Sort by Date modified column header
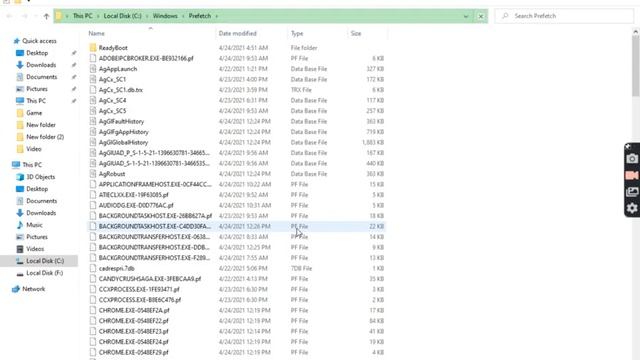The width and height of the screenshot is (640, 360). tap(238, 33)
